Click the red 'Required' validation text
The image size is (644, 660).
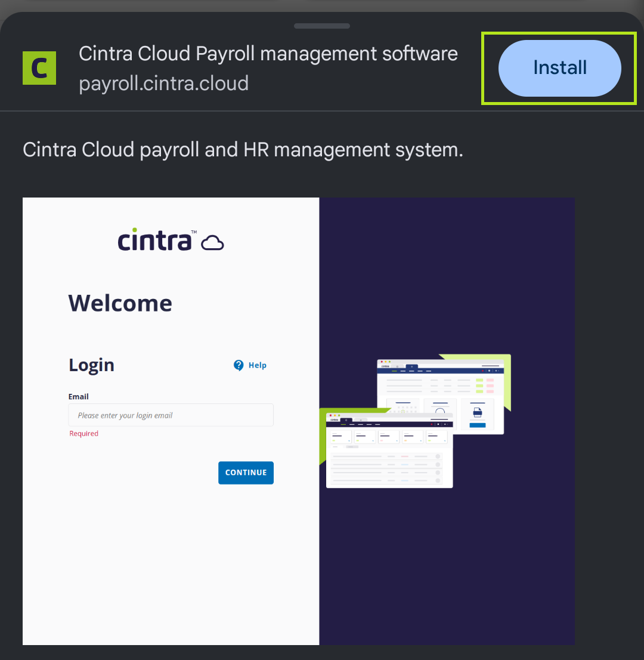tap(83, 434)
